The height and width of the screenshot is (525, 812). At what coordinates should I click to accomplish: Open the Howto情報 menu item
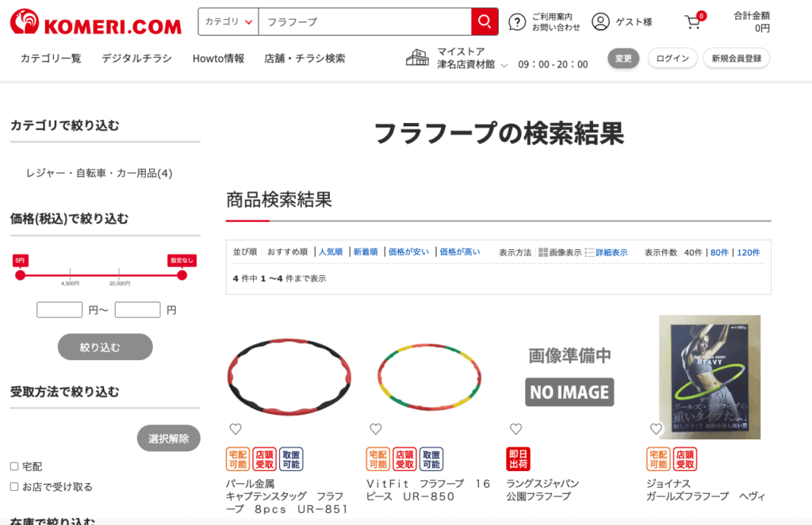pyautogui.click(x=218, y=58)
